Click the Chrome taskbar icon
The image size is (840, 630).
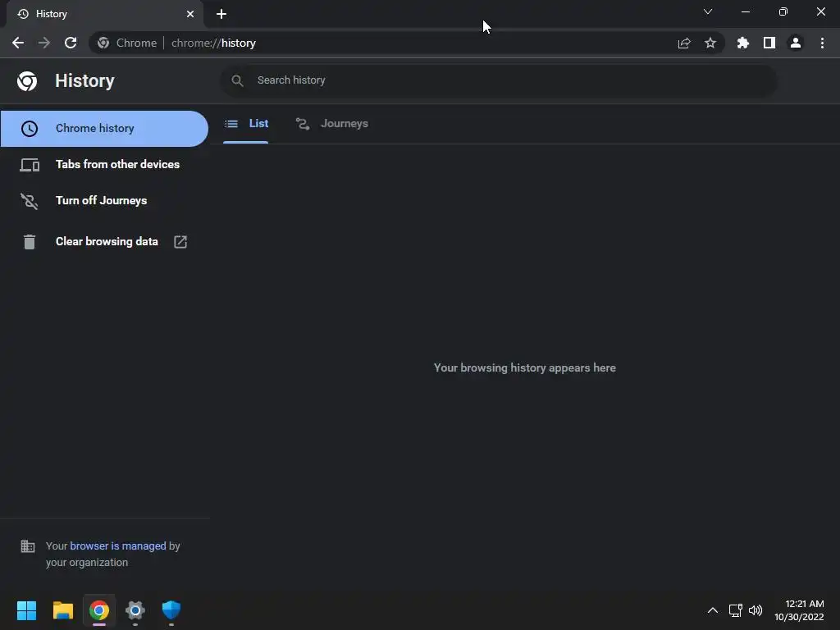[99, 610]
